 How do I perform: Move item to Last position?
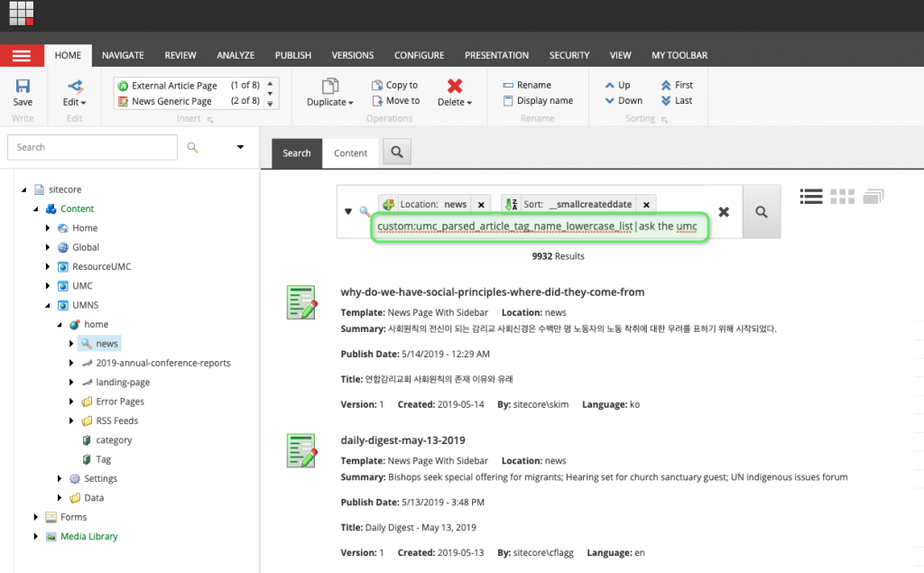(677, 101)
